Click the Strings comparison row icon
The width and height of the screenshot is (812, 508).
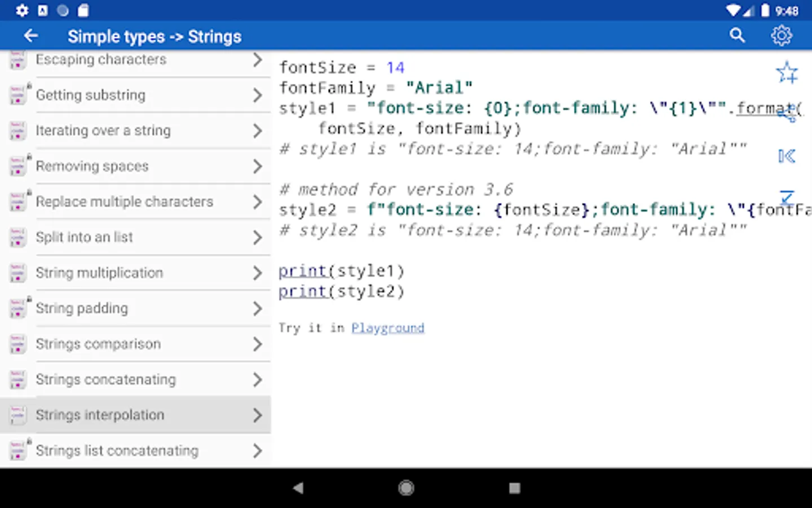tap(17, 344)
